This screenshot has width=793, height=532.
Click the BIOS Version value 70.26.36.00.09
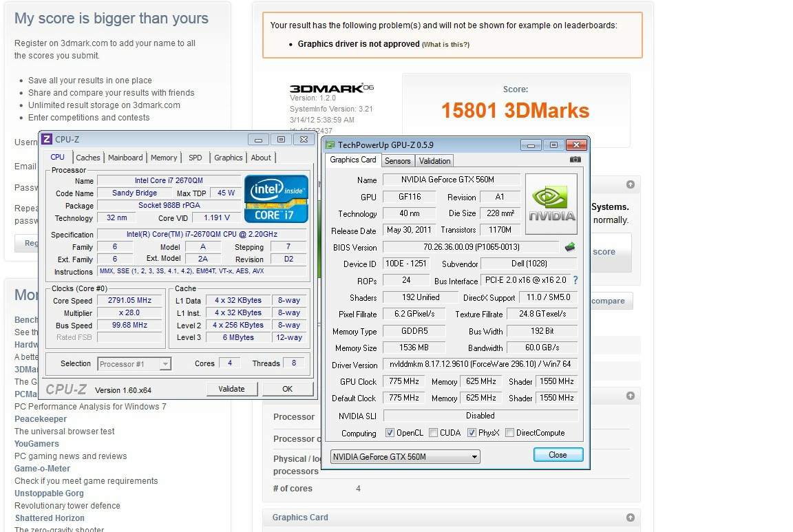tap(472, 247)
